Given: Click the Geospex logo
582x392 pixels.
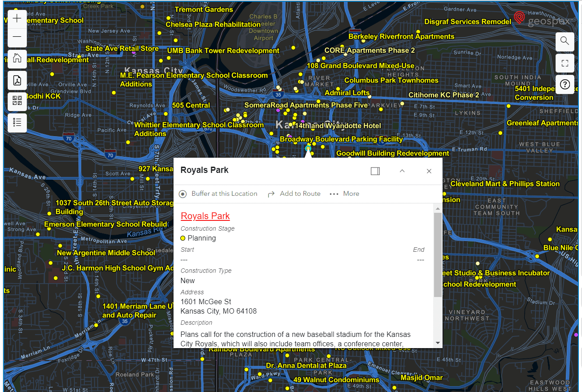Looking at the screenshot, I should 542,19.
